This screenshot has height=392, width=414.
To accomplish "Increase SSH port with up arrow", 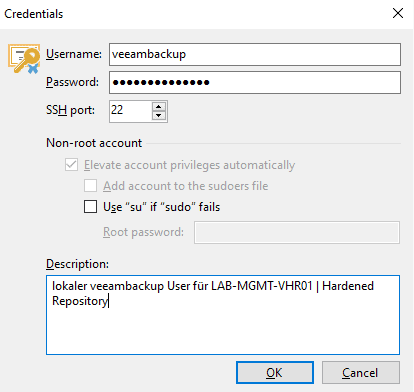I will pos(159,107).
